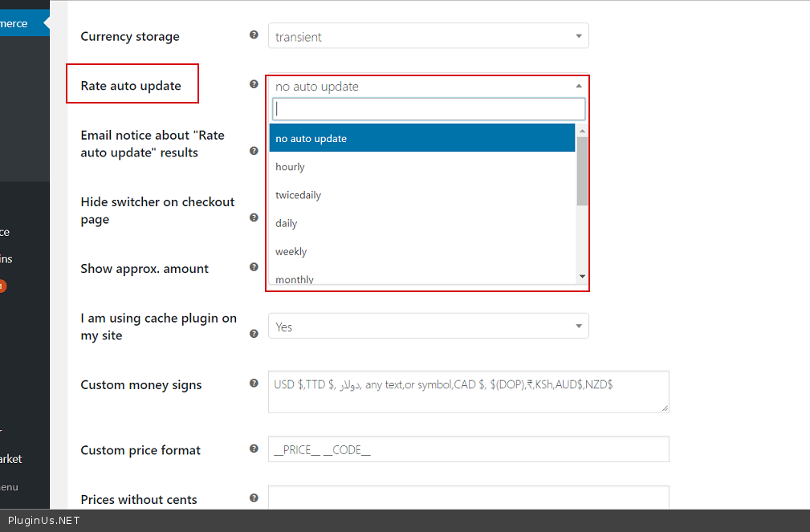The image size is (810, 532).
Task: Select 'daily' update option
Action: click(x=422, y=223)
